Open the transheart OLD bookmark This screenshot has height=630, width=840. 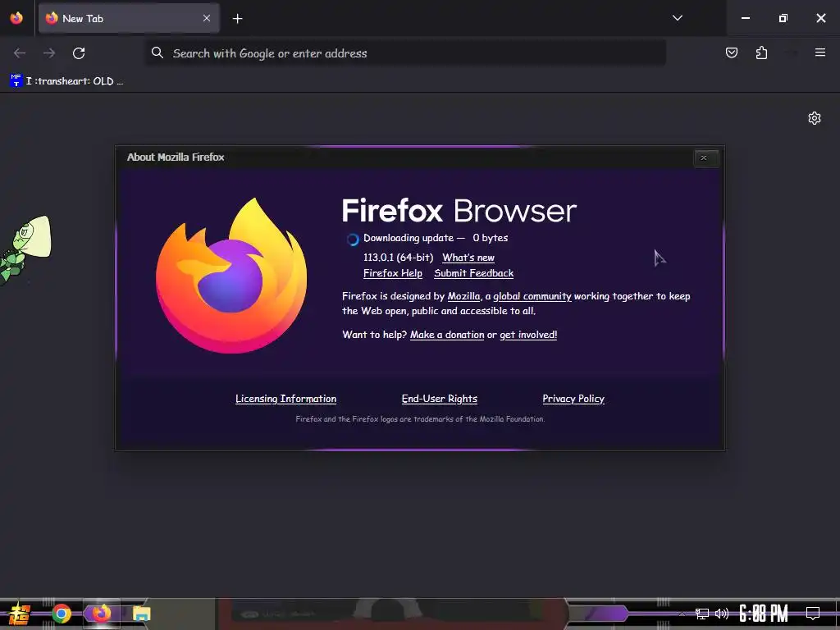pyautogui.click(x=67, y=81)
